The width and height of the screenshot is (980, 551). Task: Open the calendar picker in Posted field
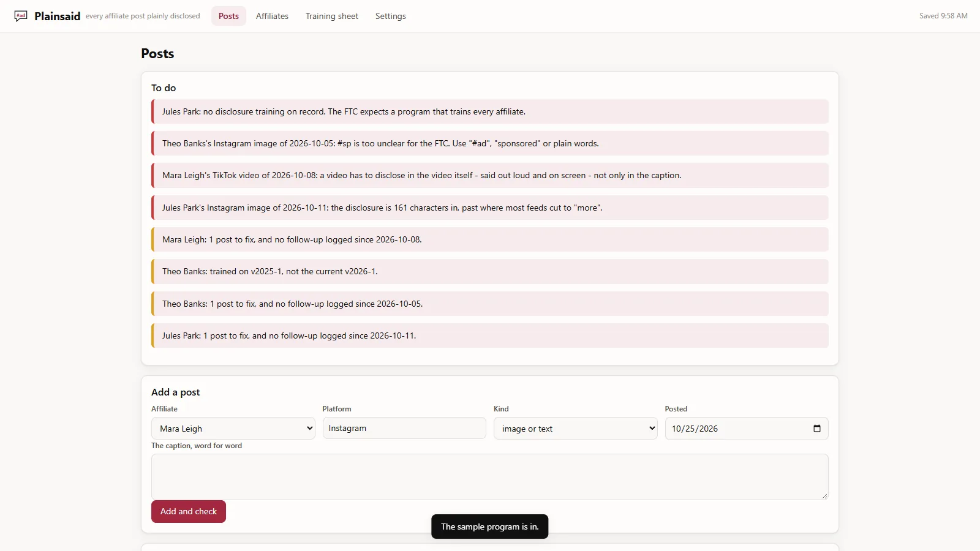click(816, 429)
